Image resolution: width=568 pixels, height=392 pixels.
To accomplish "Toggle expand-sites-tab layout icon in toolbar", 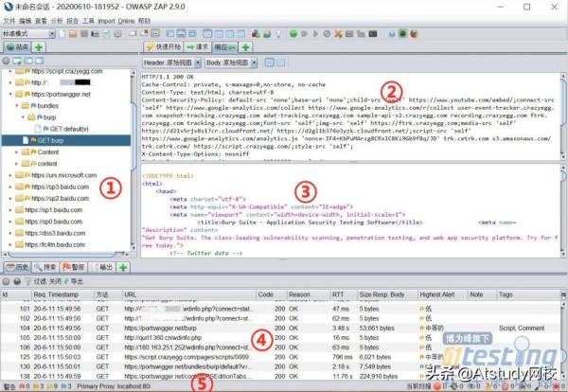I will tap(169, 34).
